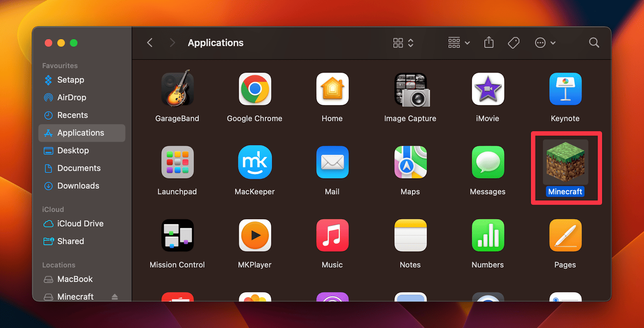Close the Finder window with red button
Image resolution: width=644 pixels, height=328 pixels.
48,43
